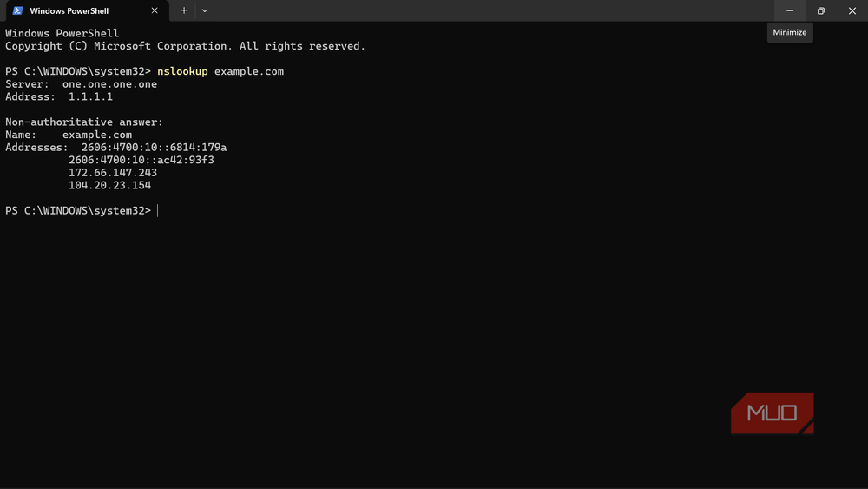Open a new tab with the plus icon
Image resolution: width=868 pixels, height=489 pixels.
pyautogui.click(x=184, y=10)
